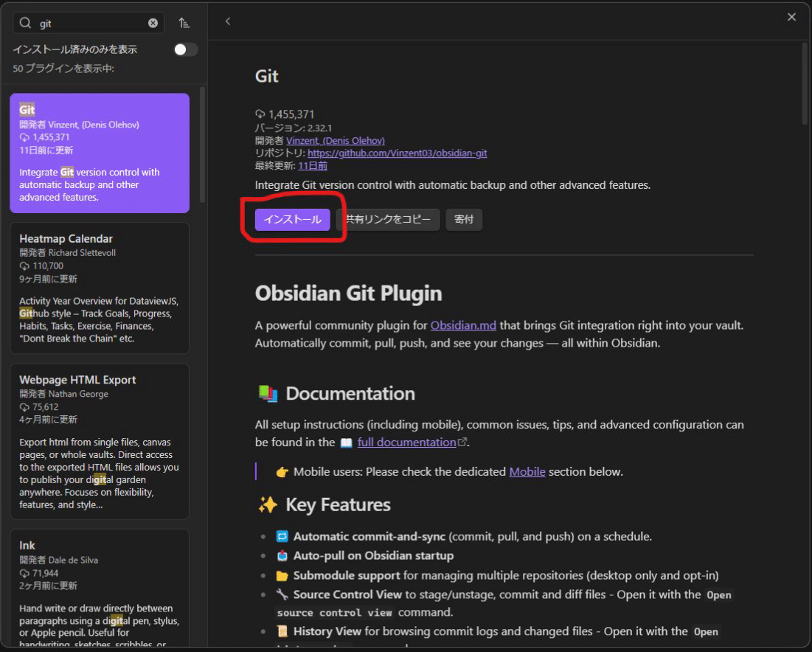Click the version text バージョン: 2.32.1

coord(294,128)
